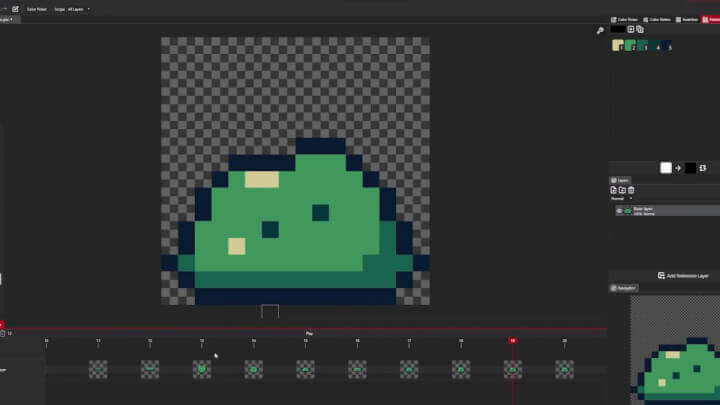720x405 pixels.
Task: Click the white primary color box
Action: click(666, 168)
